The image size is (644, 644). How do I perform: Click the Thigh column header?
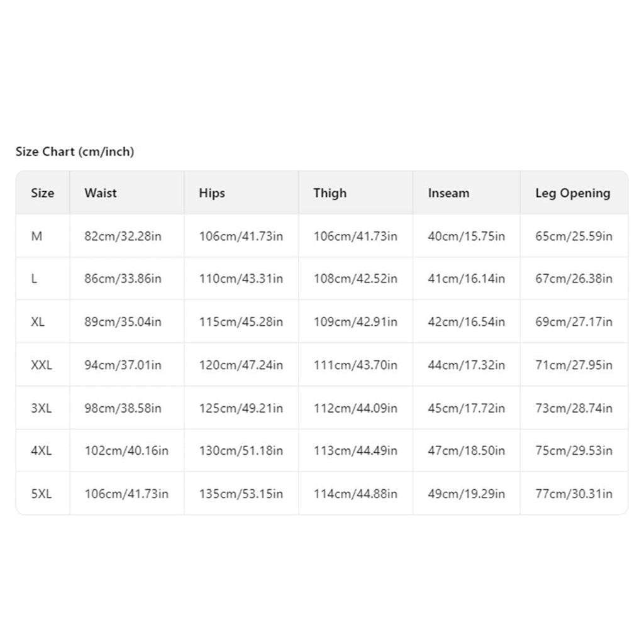pyautogui.click(x=330, y=193)
